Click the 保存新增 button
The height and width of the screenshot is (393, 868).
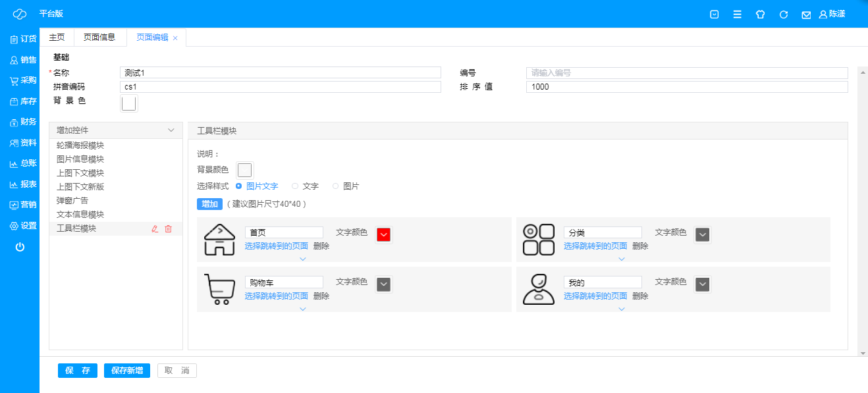pos(126,371)
